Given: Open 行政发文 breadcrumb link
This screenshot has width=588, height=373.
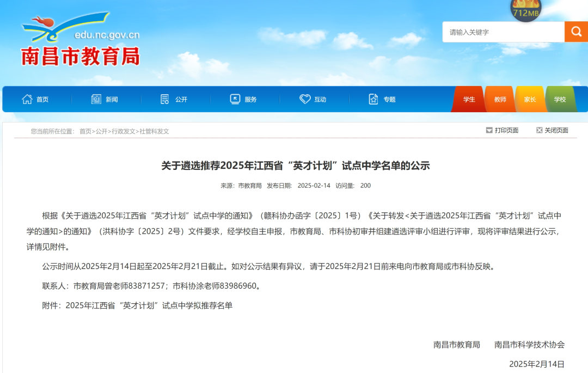Looking at the screenshot, I should click(124, 131).
